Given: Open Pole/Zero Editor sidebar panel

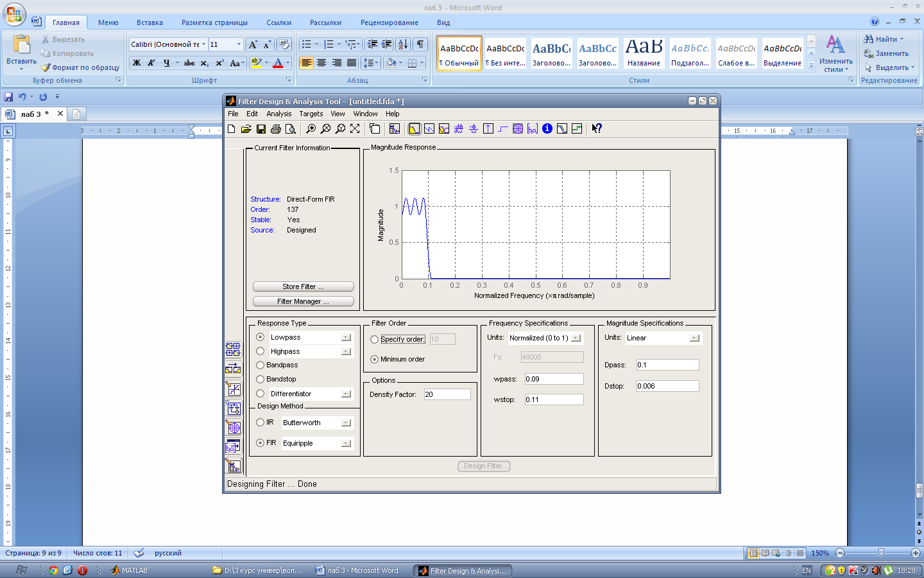Looking at the screenshot, I should (234, 428).
